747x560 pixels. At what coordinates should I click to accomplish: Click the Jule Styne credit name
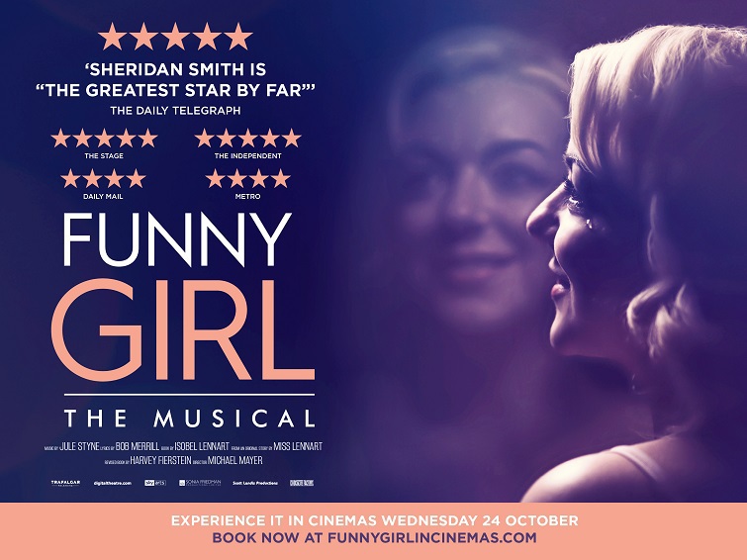tap(79, 446)
